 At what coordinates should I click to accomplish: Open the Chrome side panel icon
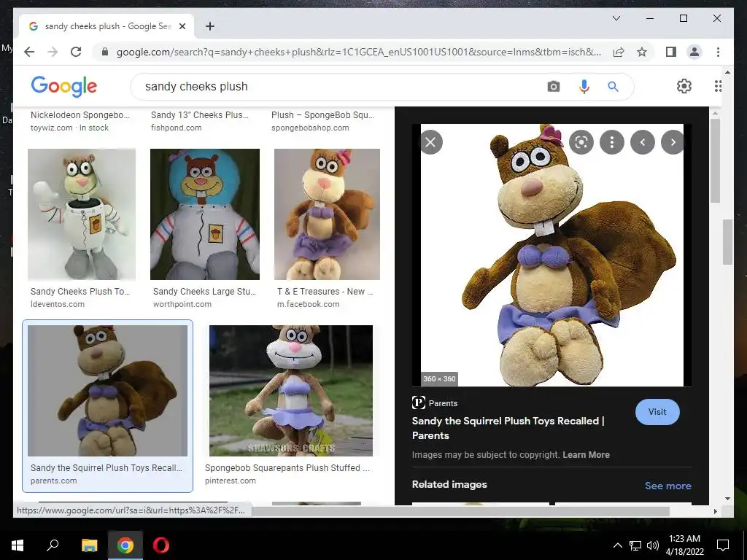point(671,52)
